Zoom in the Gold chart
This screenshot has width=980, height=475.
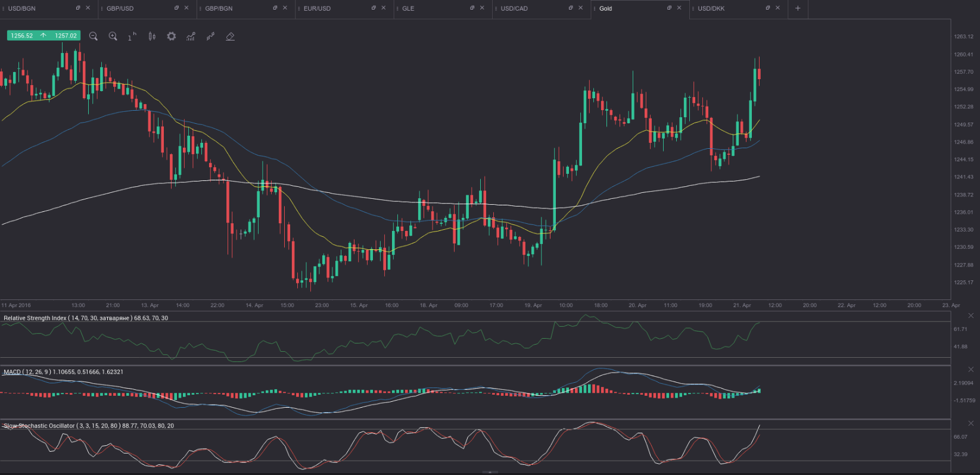coord(113,36)
